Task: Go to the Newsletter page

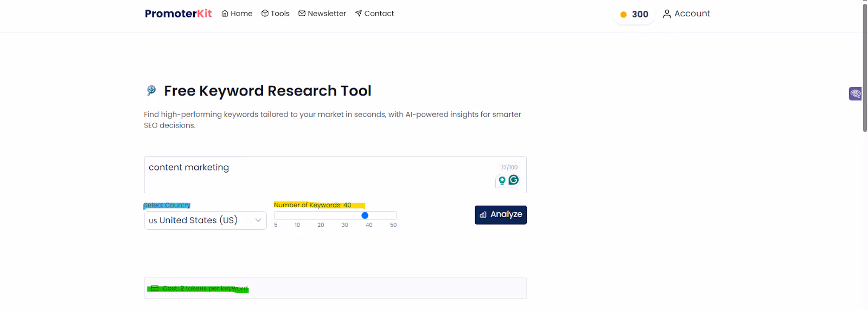Action: 322,14
